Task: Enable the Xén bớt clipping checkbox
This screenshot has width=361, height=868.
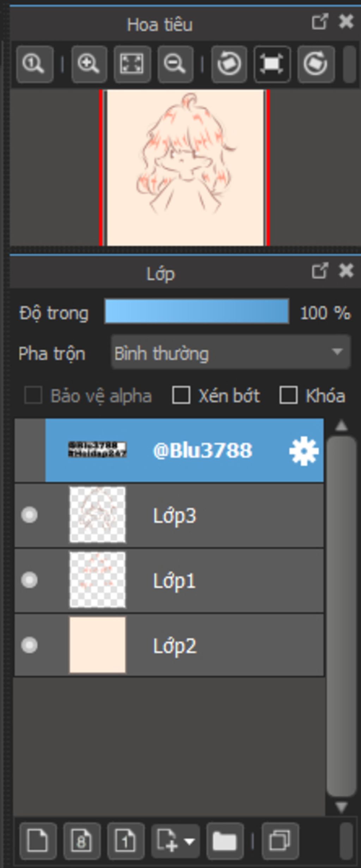Action: (181, 395)
